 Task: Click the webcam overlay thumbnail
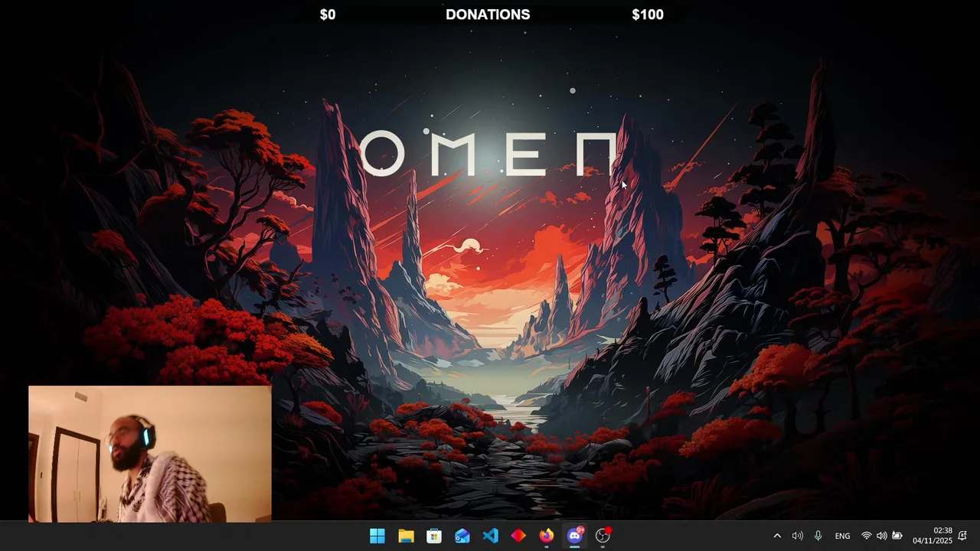(x=150, y=454)
